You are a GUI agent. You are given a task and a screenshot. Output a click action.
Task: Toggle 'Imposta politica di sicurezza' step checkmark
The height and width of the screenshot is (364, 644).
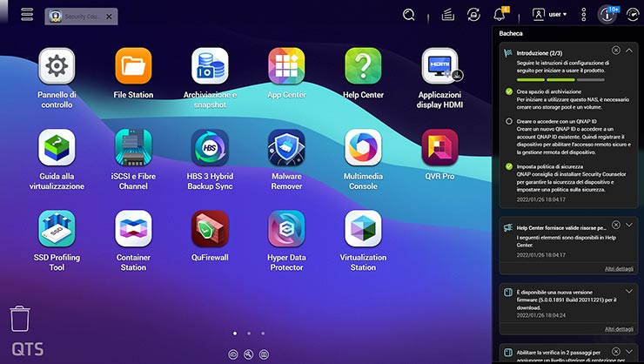click(x=509, y=165)
